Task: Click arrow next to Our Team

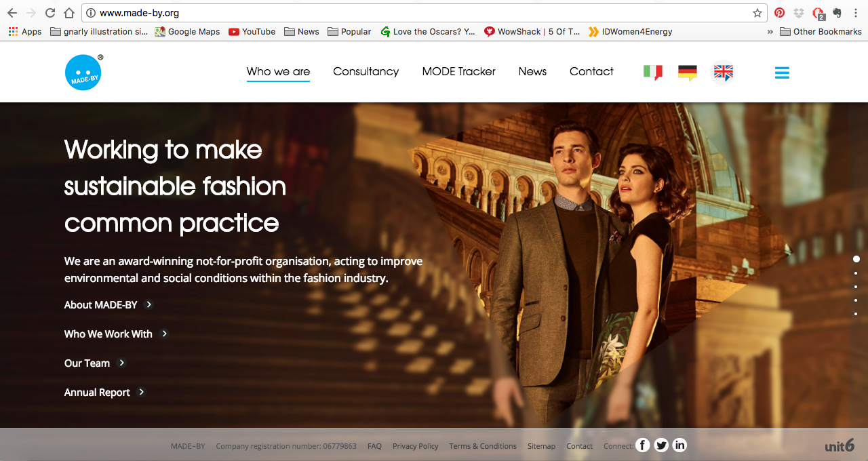Action: tap(122, 363)
